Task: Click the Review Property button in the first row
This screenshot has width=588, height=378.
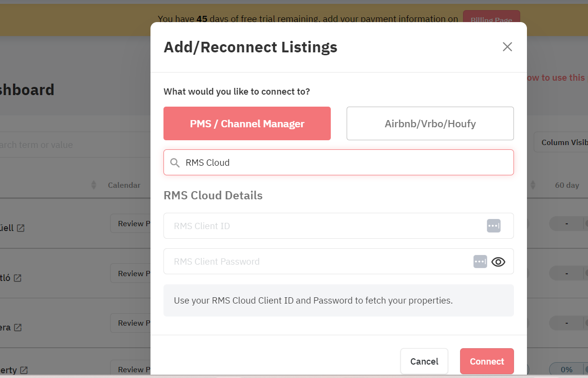Action: [x=136, y=223]
